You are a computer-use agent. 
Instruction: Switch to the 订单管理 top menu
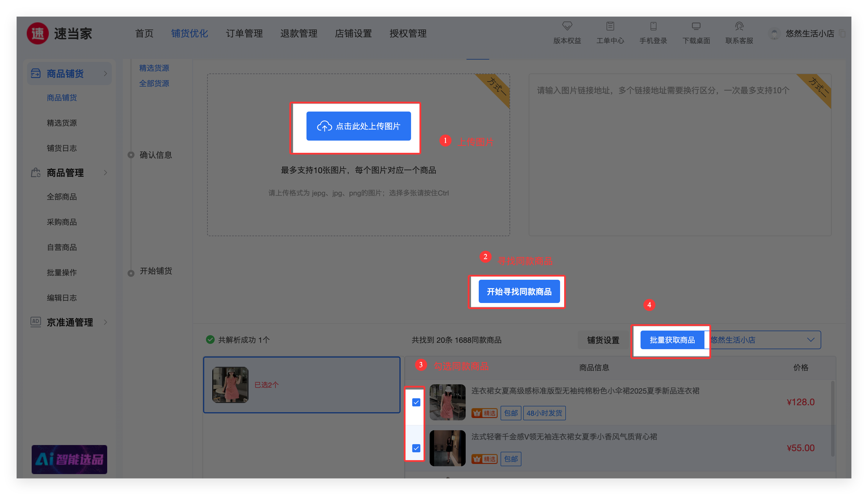coord(244,33)
